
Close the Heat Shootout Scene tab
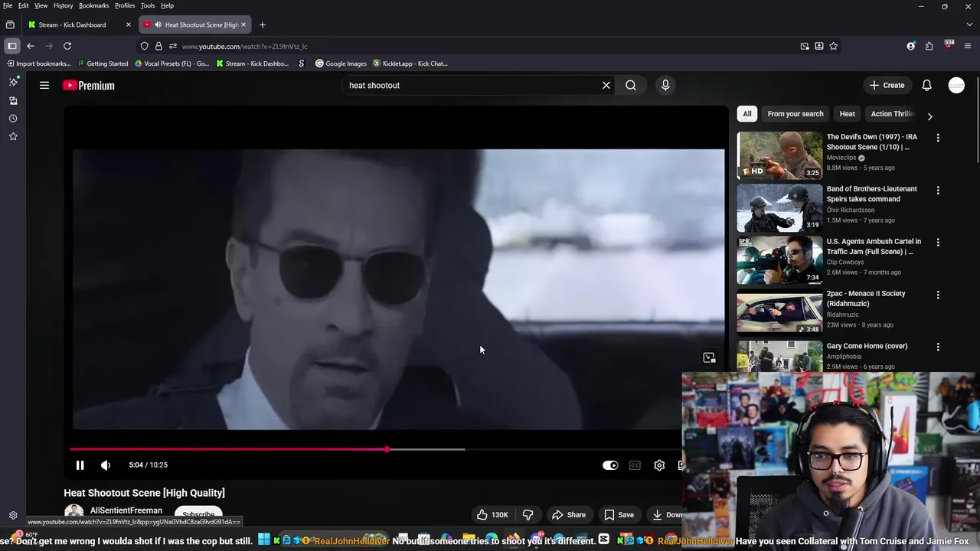[x=243, y=24]
